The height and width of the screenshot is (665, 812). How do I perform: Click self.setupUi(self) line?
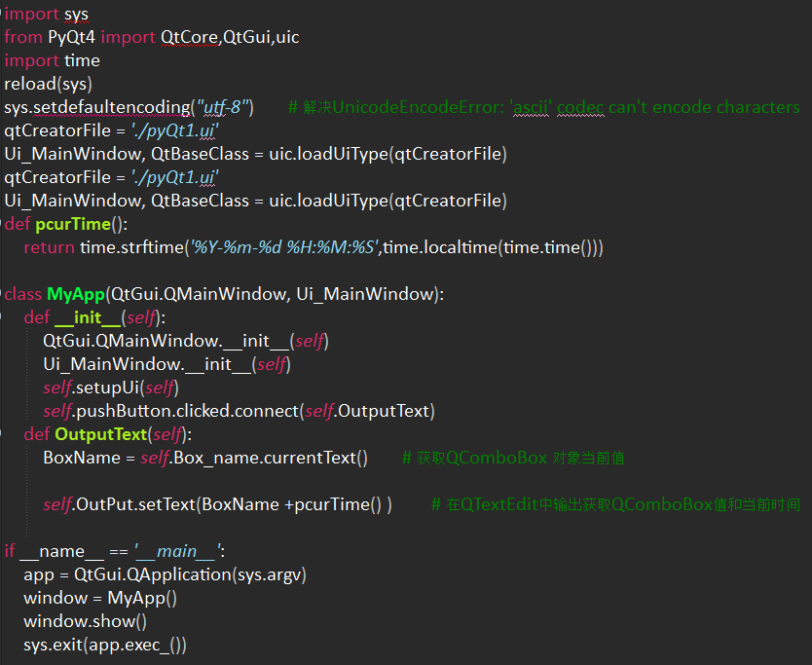point(111,388)
